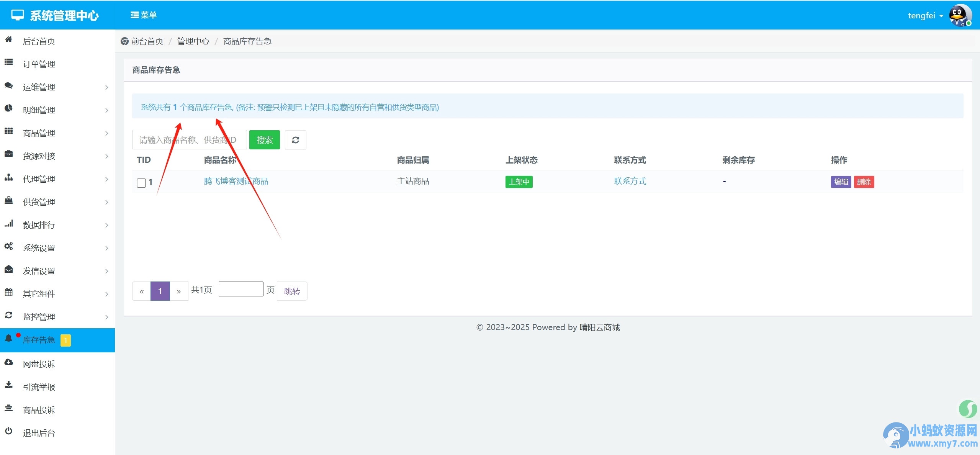Expand the 货源对接 submenu chevron
980x455 pixels.
[107, 156]
